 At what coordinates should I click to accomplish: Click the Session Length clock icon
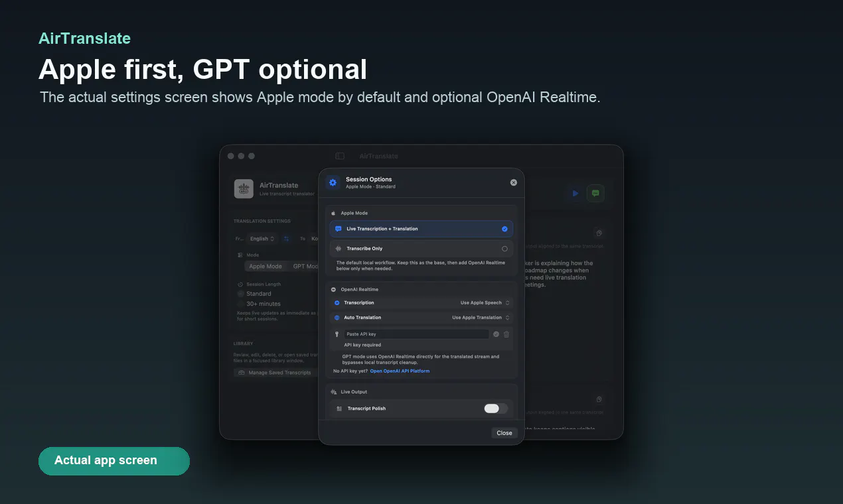click(x=240, y=284)
